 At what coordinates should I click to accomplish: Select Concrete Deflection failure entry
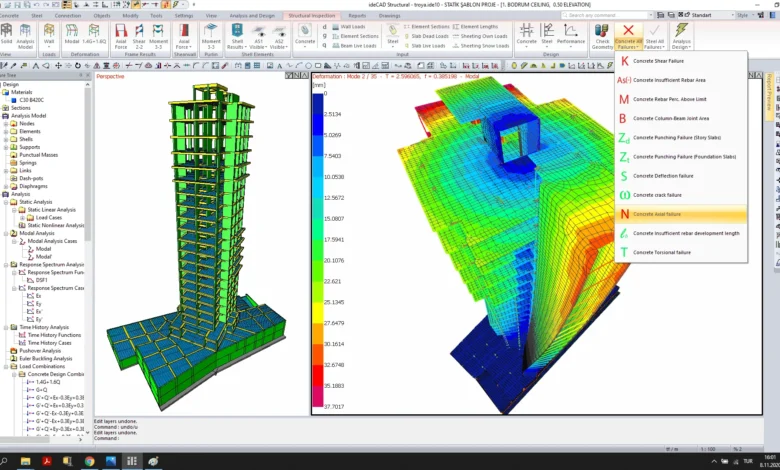681,176
